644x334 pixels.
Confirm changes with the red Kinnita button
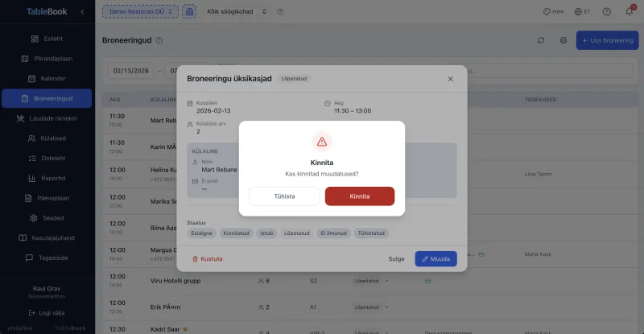coord(359,196)
